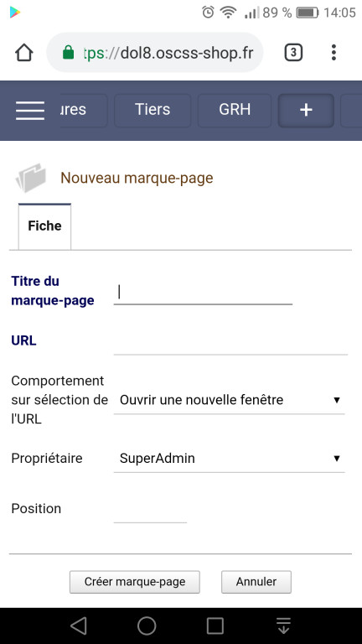Open the Tiers menu
Viewport: 362px width, 644px height.
153,110
